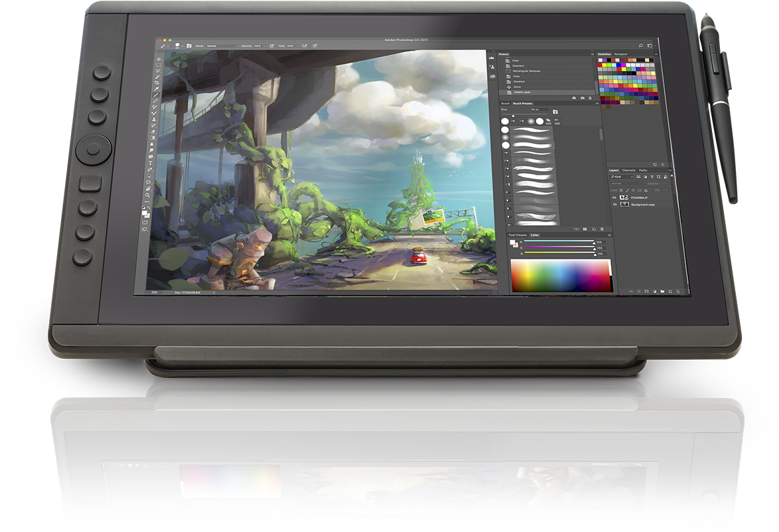779x532 pixels.
Task: Click the search icon in the options bar
Action: click(x=641, y=45)
